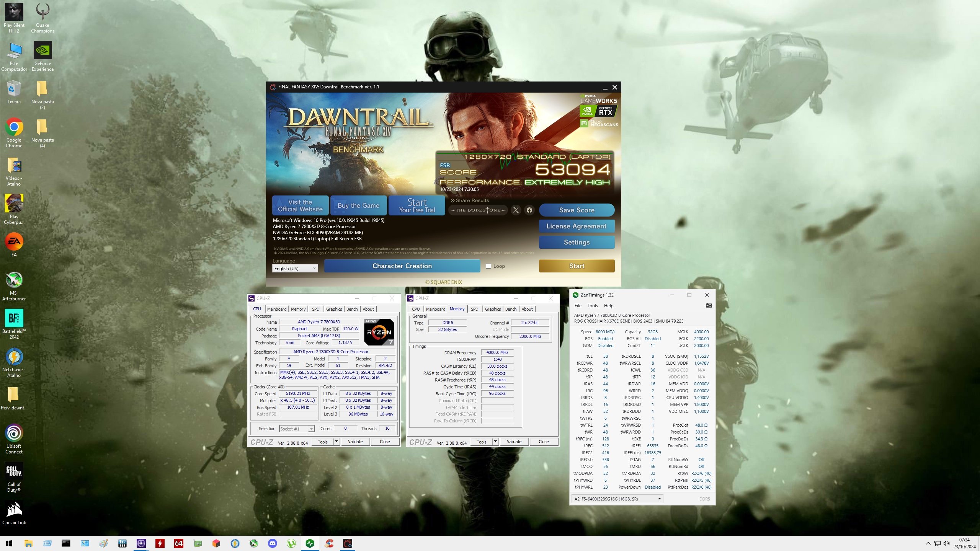Visit the Official Website
Screen dimensions: 980x551
coord(301,206)
